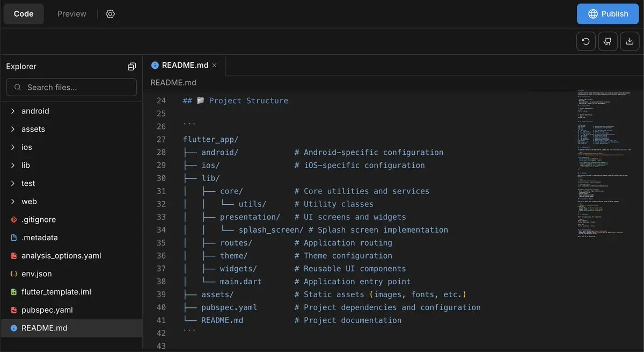Screen dimensions: 644x352
Task: Open the settings gear icon
Action: [x=110, y=14]
